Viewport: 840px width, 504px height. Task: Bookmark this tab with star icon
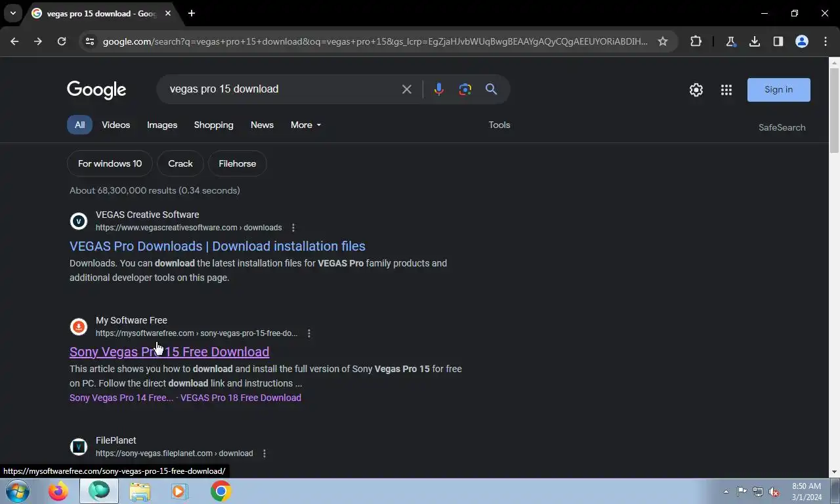(663, 41)
